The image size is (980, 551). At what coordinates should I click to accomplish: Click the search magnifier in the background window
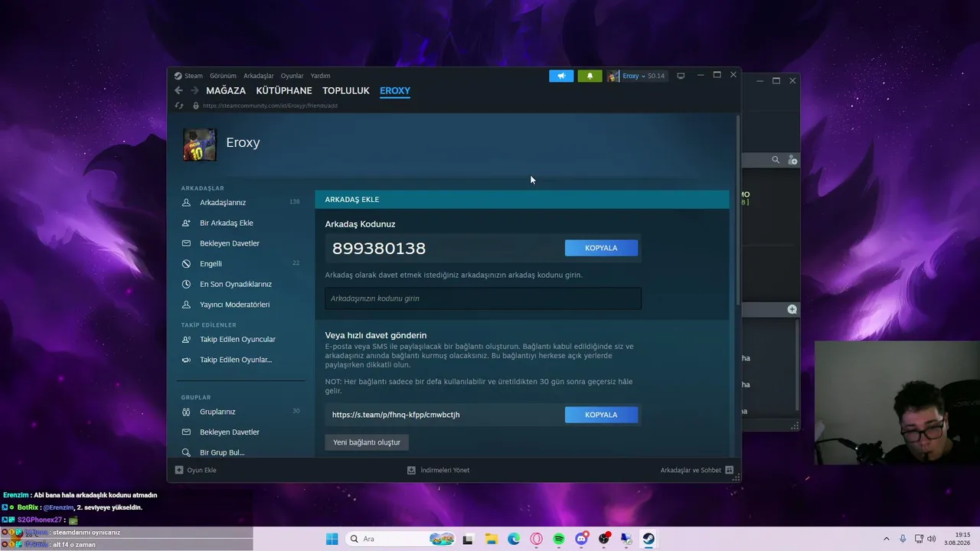(776, 160)
